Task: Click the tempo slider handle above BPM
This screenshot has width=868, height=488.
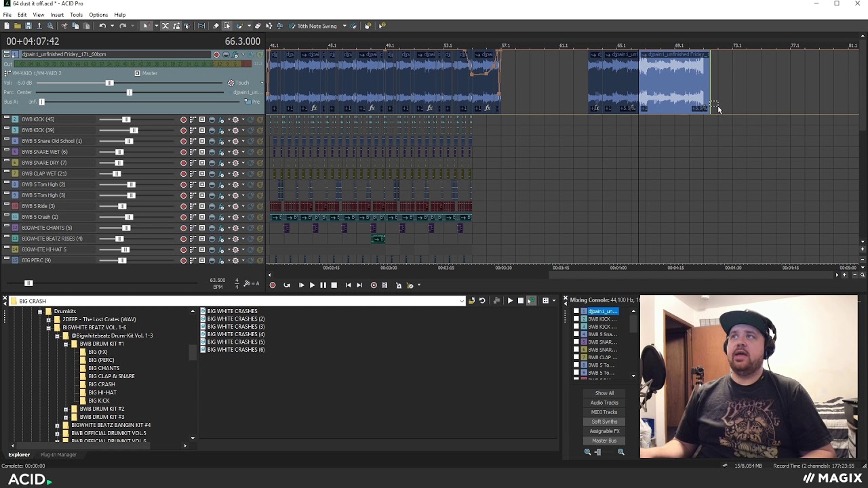Action: (28, 283)
